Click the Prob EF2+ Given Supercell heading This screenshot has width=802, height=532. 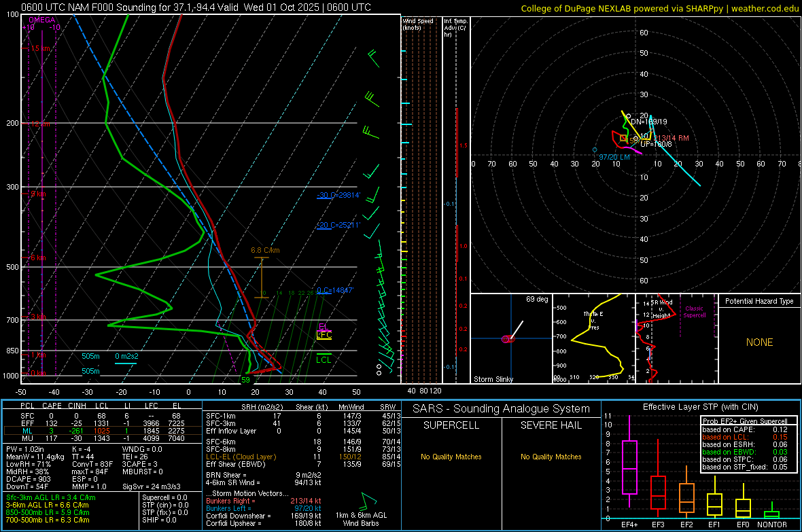[x=745, y=421]
